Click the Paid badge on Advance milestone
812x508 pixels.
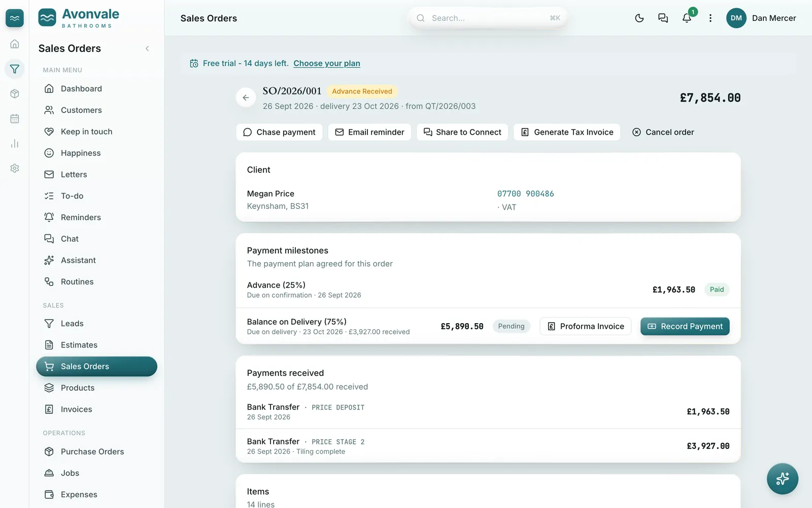click(x=717, y=290)
